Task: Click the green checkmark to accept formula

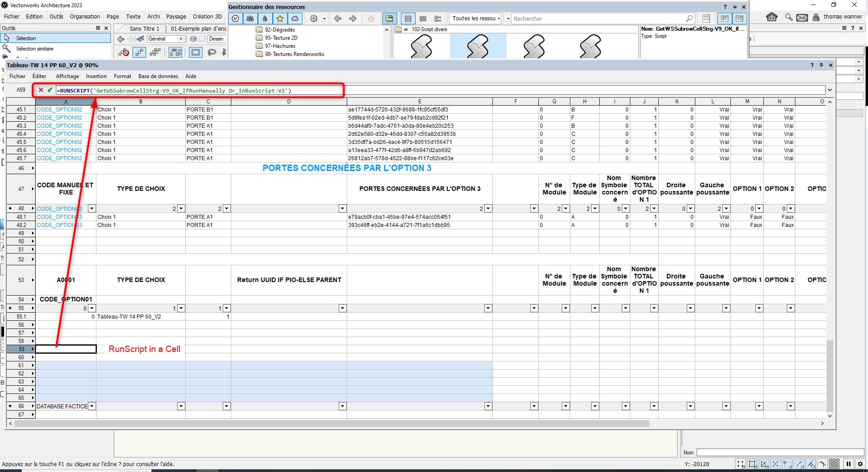Action: click(50, 90)
